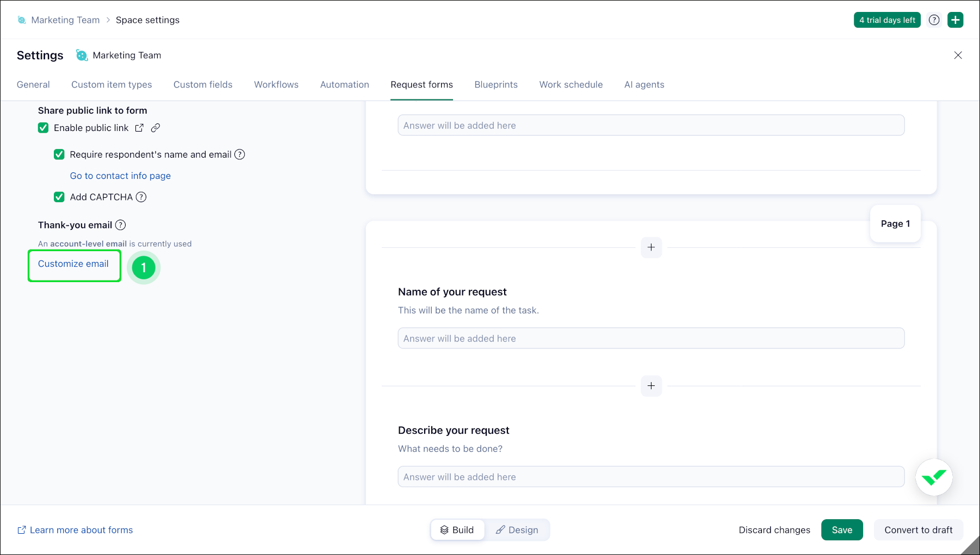This screenshot has width=980, height=555.
Task: Click the Customize email link
Action: click(x=73, y=264)
